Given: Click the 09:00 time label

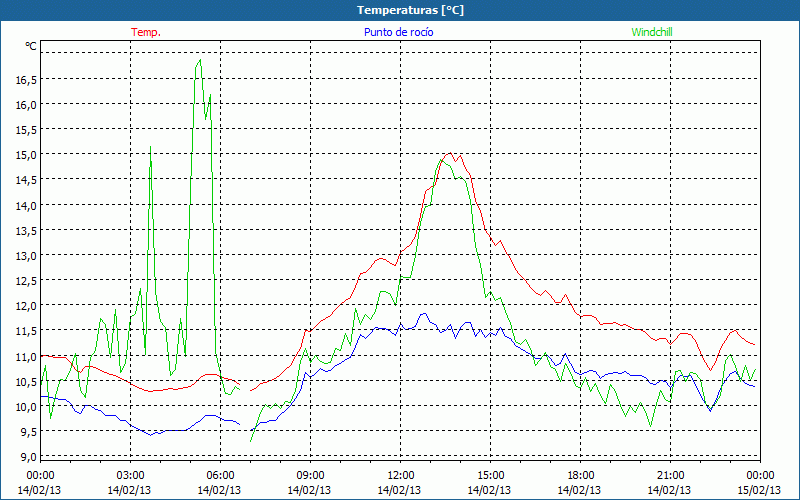Looking at the screenshot, I should 310,475.
